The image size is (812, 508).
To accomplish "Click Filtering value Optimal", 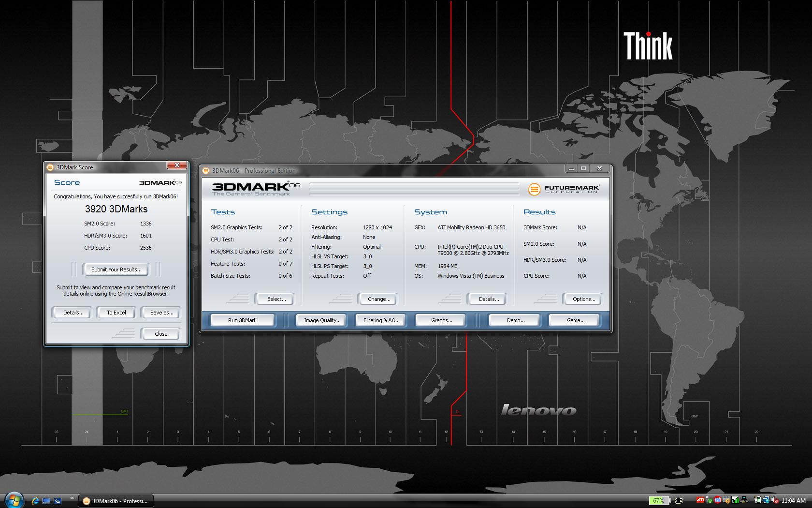I will coord(372,247).
